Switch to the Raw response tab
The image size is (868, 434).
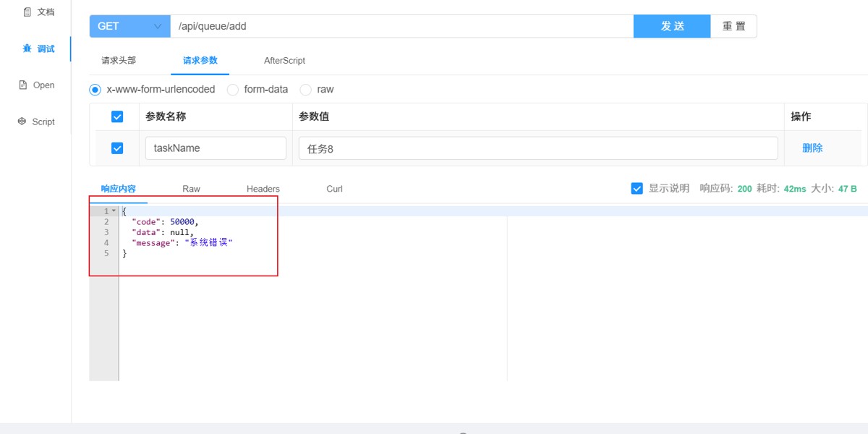point(191,189)
